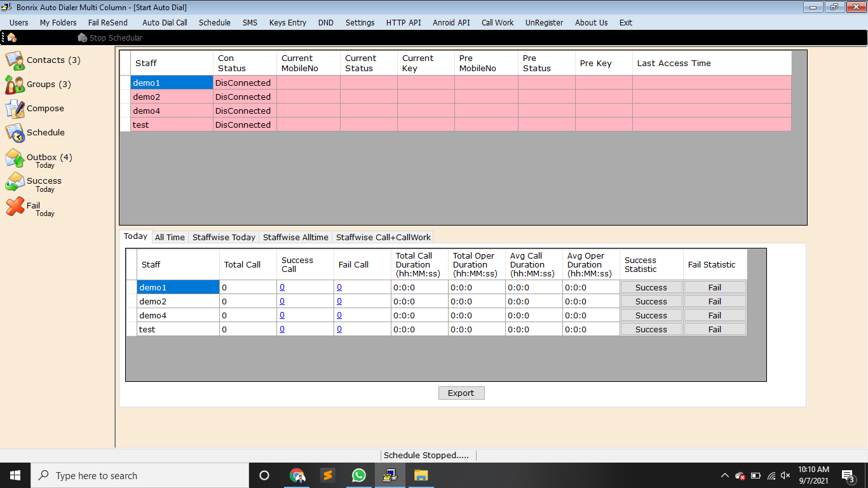
Task: Click the Last Access Time column header
Action: [712, 63]
